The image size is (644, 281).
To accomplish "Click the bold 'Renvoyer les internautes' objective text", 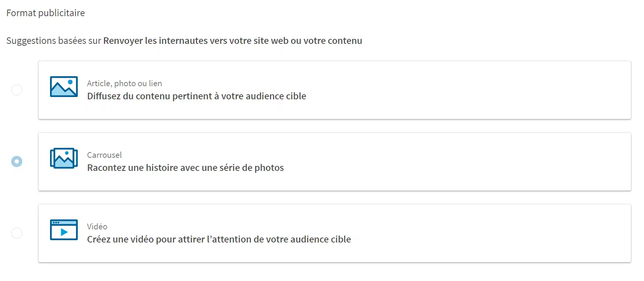I will tap(233, 41).
